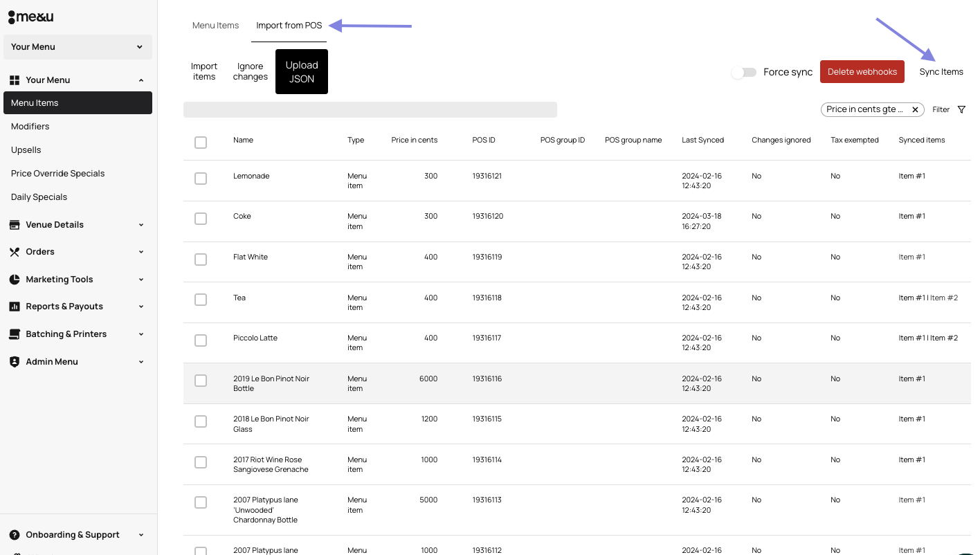Expand the Batching & Printers section
Viewport: 980px width, 555px height.
point(141,334)
